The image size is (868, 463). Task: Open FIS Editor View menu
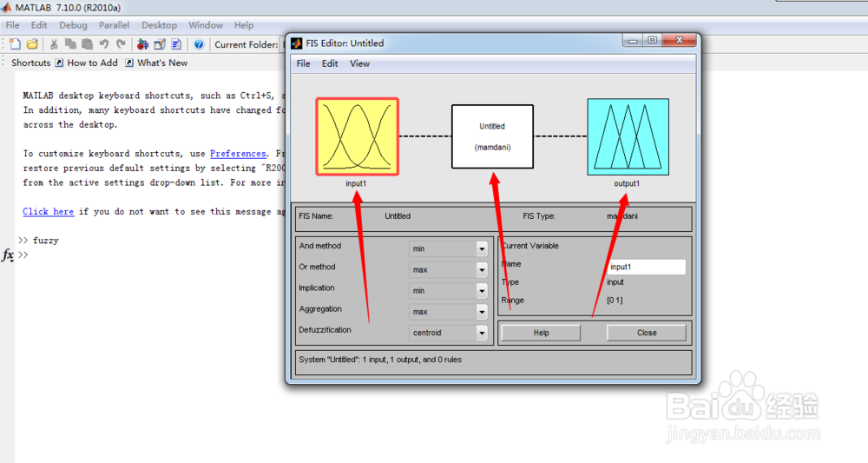(360, 63)
